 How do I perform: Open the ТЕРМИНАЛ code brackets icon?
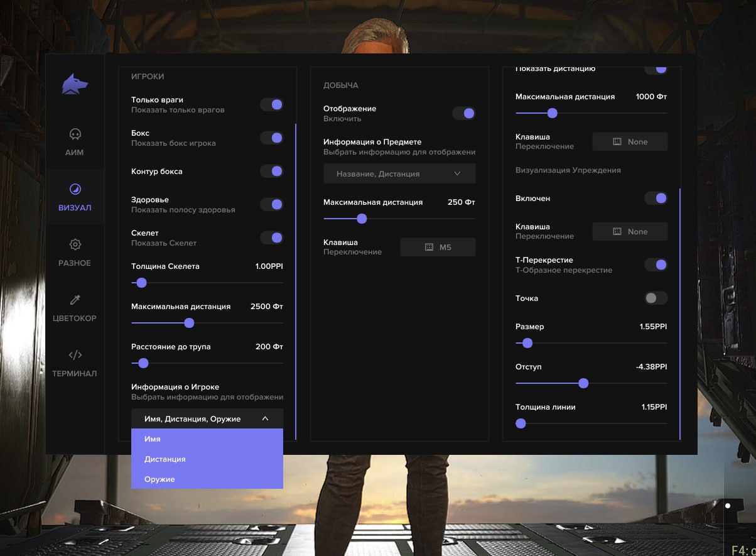75,354
